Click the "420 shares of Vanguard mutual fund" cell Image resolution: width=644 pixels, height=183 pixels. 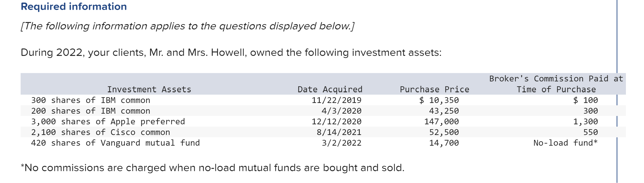[115, 143]
